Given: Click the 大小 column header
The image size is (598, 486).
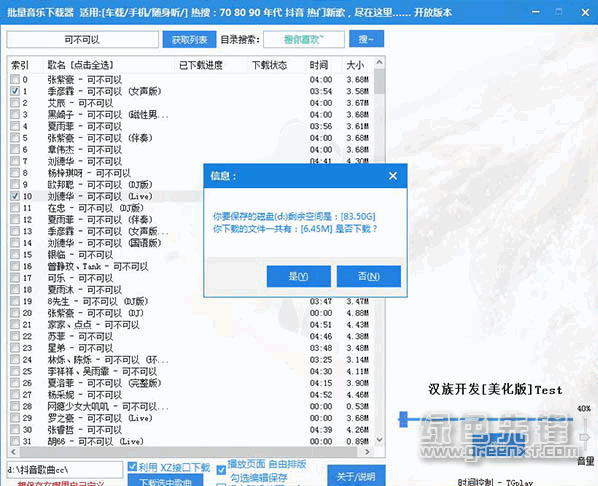Looking at the screenshot, I should click(355, 65).
